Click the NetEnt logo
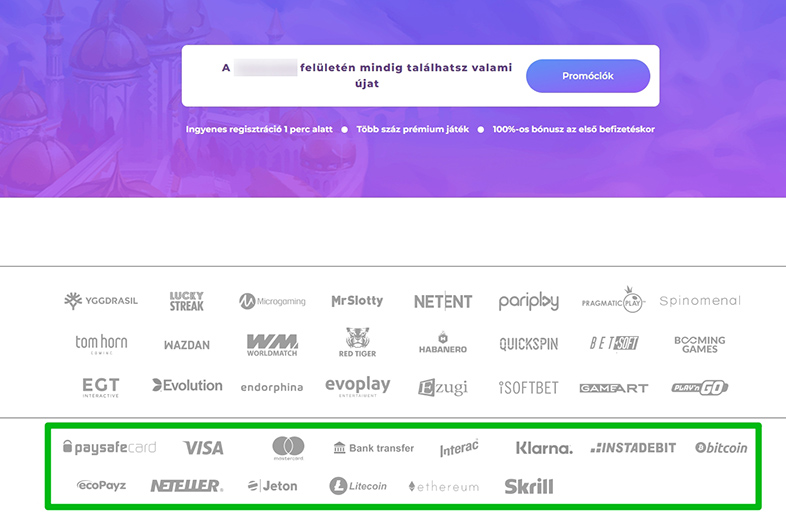Image resolution: width=786 pixels, height=515 pixels. pos(443,301)
